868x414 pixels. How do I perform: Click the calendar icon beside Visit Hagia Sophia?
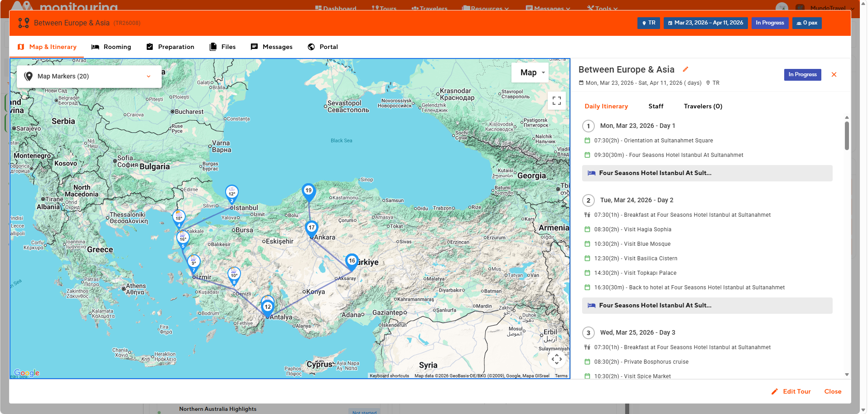pos(587,229)
